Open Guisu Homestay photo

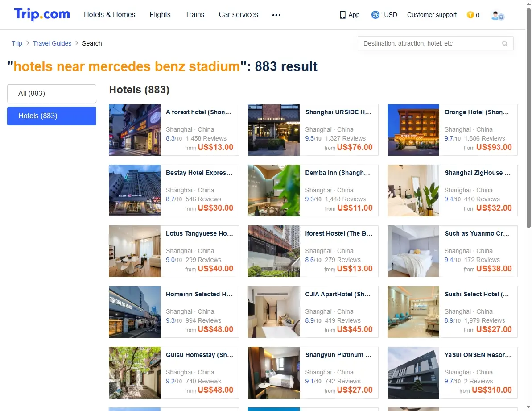(x=135, y=373)
